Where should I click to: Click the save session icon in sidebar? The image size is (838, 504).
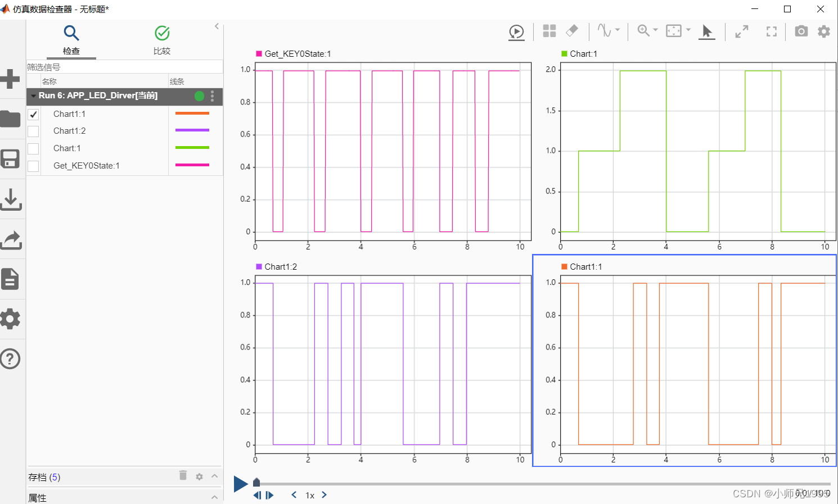pyautogui.click(x=11, y=159)
